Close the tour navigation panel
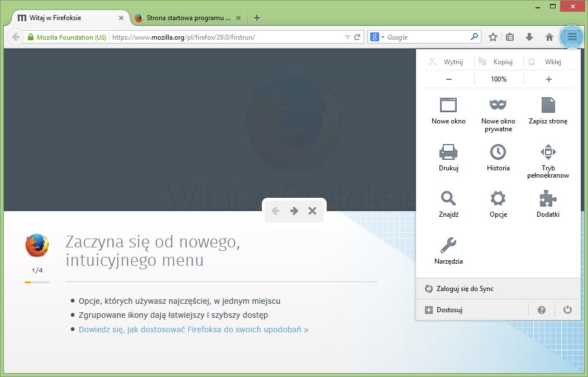 pos(312,211)
